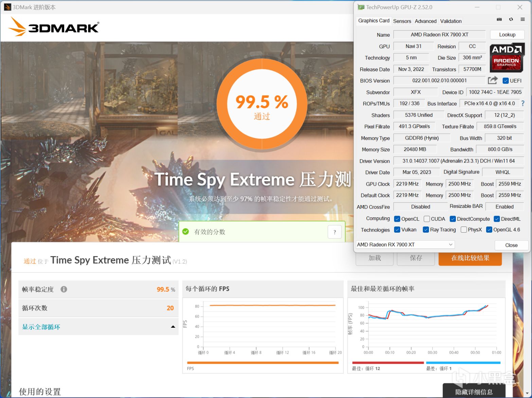The image size is (532, 398).
Task: Click the 隐藏详细信息 button
Action: pos(474,391)
